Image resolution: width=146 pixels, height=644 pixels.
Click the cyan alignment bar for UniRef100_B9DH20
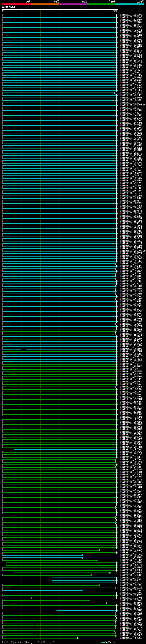pos(74,515)
